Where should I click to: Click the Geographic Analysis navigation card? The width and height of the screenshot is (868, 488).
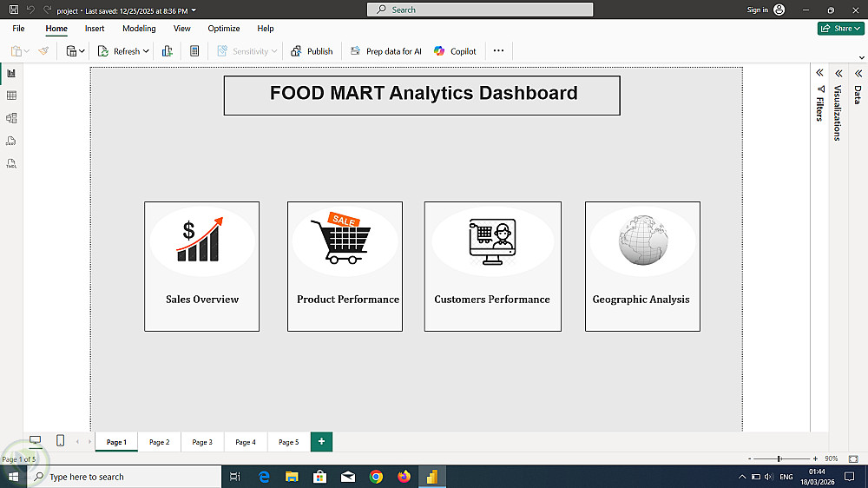tap(642, 267)
